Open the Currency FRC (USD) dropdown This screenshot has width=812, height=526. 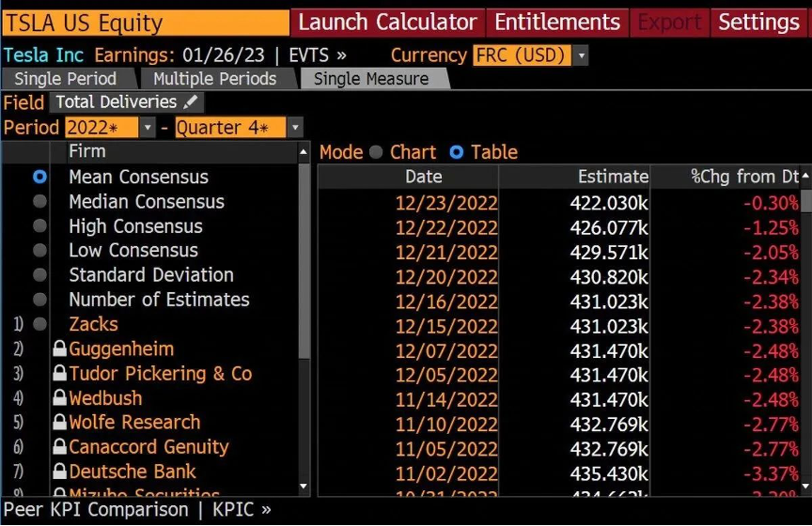(x=581, y=55)
